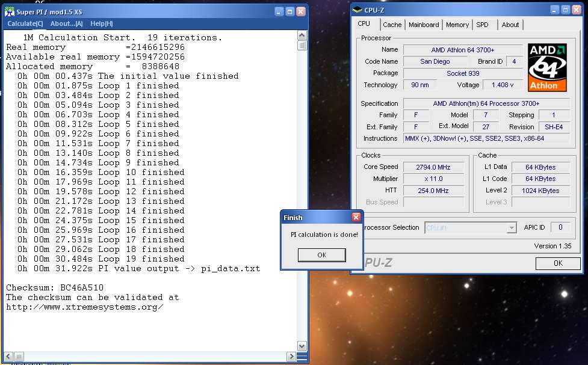588x365 pixels.
Task: Open the About...(A) menu in Super PI
Action: pos(66,23)
